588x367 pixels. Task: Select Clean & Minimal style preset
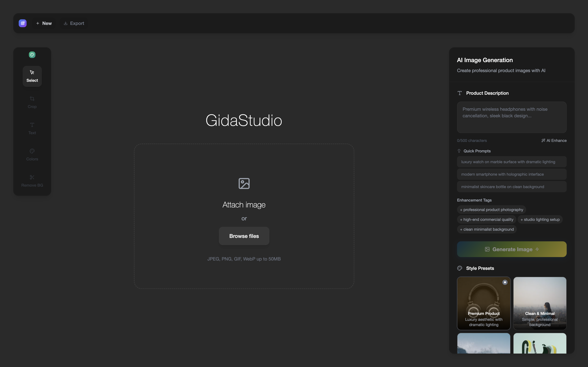pyautogui.click(x=540, y=303)
